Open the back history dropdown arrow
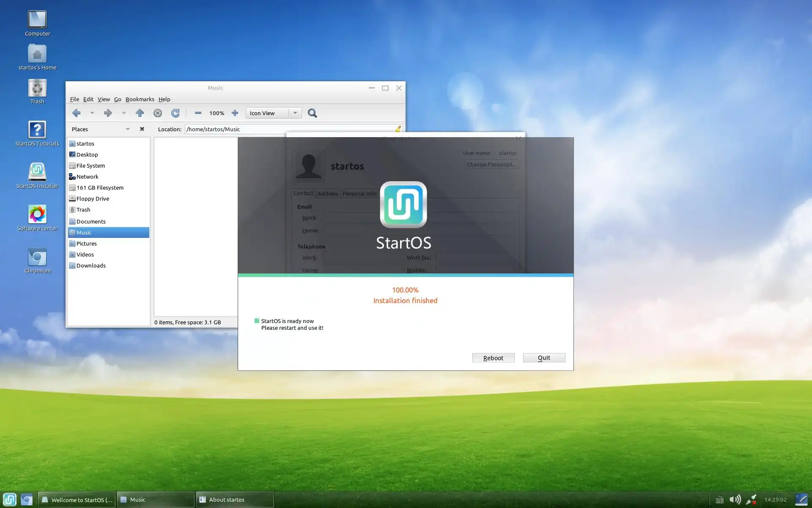 click(92, 113)
